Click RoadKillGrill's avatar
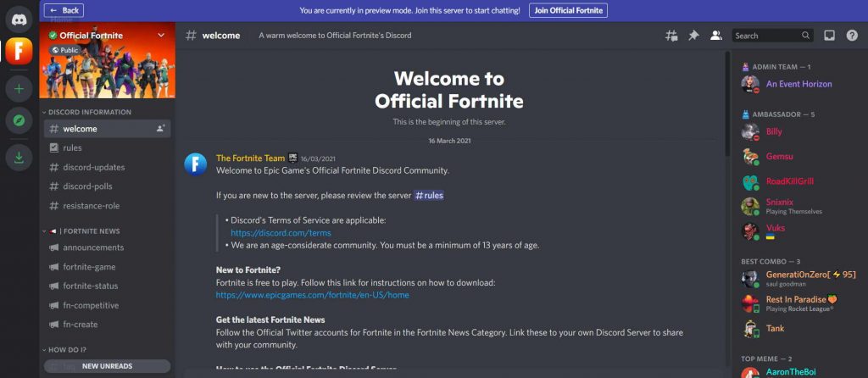The width and height of the screenshot is (868, 378). (750, 181)
